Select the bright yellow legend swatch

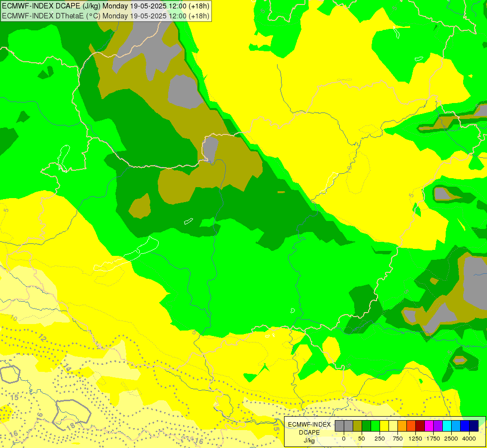(384, 426)
